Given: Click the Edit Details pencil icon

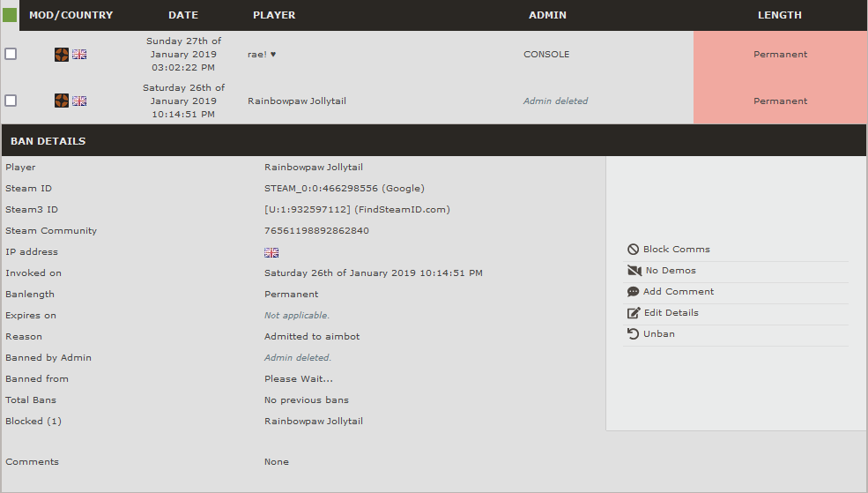Looking at the screenshot, I should point(634,313).
